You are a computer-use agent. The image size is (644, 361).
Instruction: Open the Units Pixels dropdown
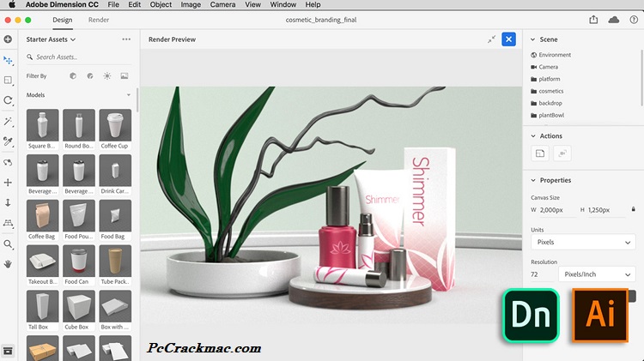point(582,243)
